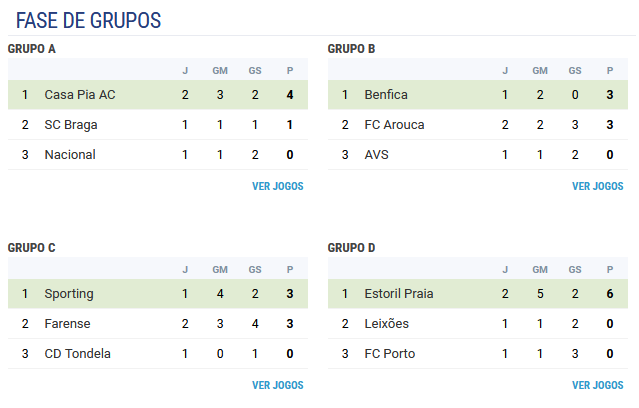Image resolution: width=639 pixels, height=408 pixels.
Task: Select Casa Pia AC team row
Action: click(x=158, y=95)
